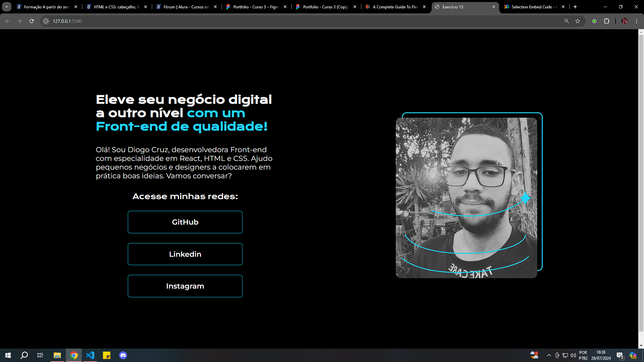Viewport: 644px width, 362px height.
Task: Click the Linkedin button
Action: [185, 254]
